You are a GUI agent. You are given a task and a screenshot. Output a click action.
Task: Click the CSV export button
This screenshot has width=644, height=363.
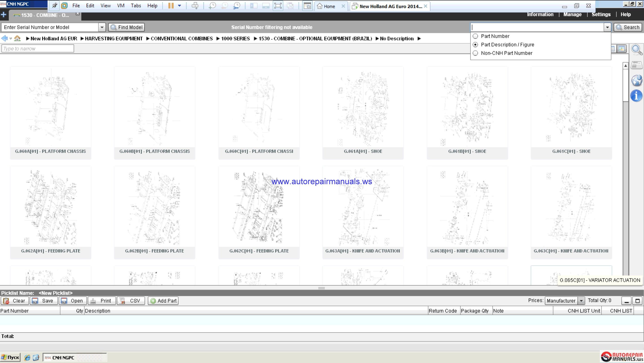pyautogui.click(x=131, y=301)
